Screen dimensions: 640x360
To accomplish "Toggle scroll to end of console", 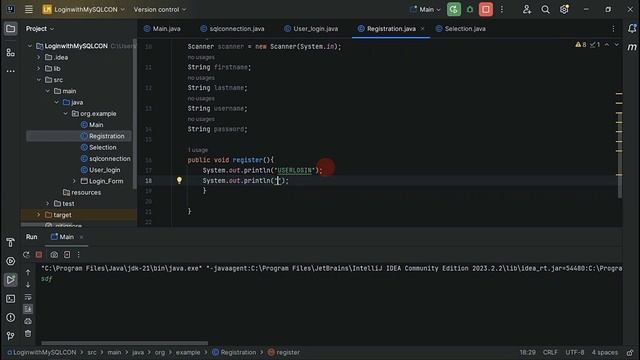I will [28, 309].
